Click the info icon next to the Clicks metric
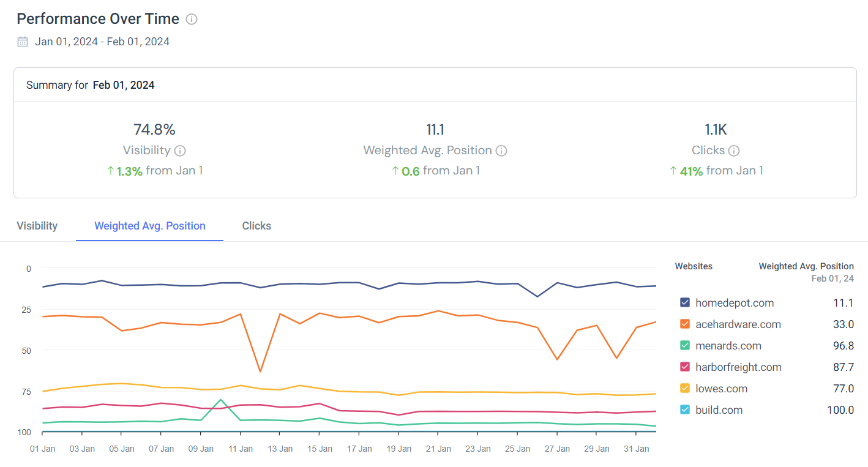This screenshot has width=868, height=467. (x=734, y=150)
